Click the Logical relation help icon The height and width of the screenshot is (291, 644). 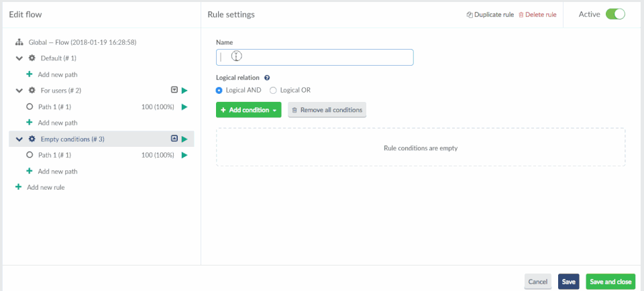(267, 78)
